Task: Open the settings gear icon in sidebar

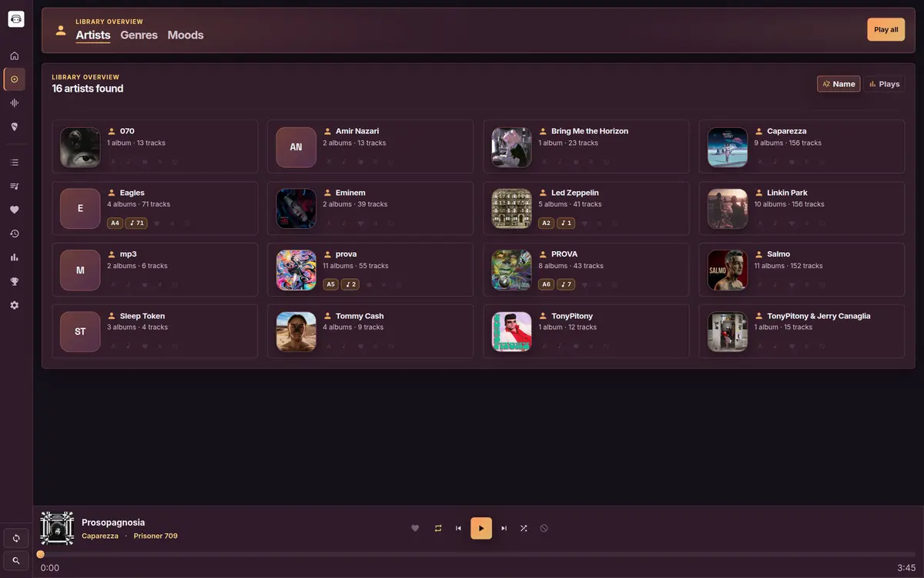Action: pos(15,305)
